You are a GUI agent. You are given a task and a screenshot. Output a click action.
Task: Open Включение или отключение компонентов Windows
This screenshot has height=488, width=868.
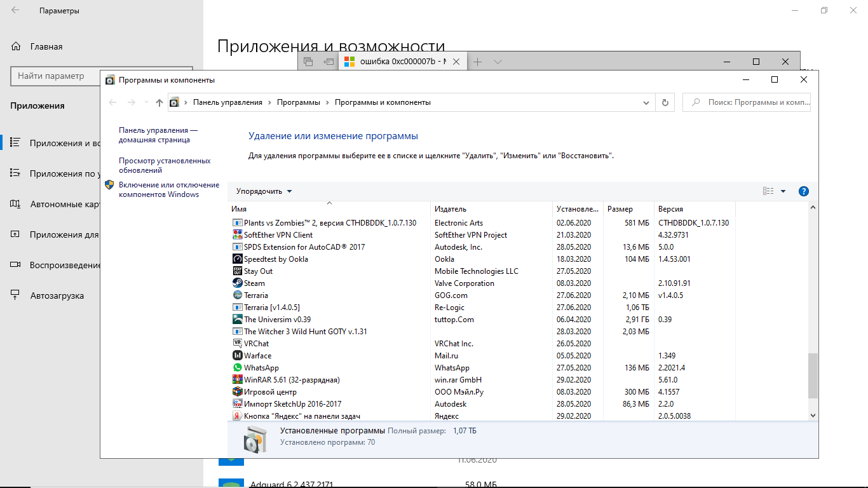click(169, 189)
